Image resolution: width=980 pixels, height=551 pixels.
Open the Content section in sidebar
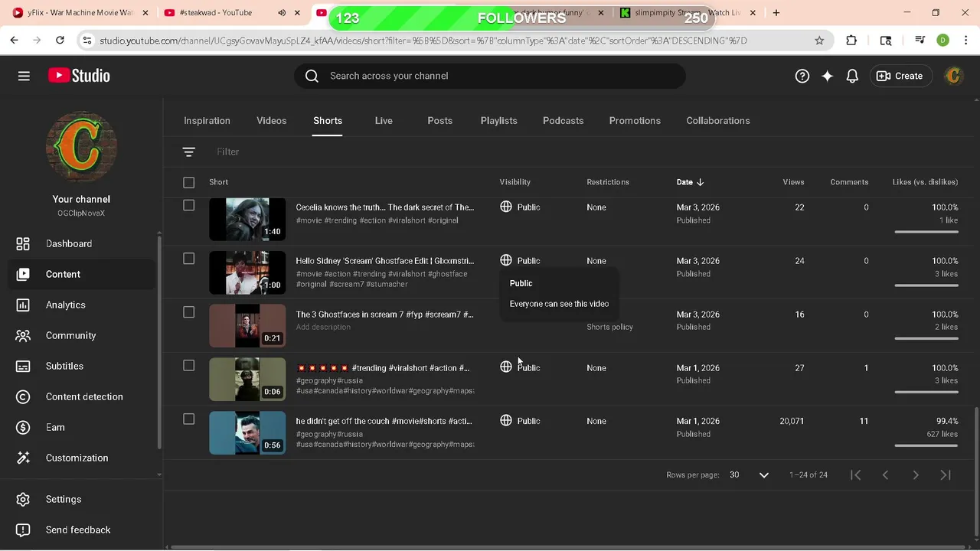coord(81,274)
